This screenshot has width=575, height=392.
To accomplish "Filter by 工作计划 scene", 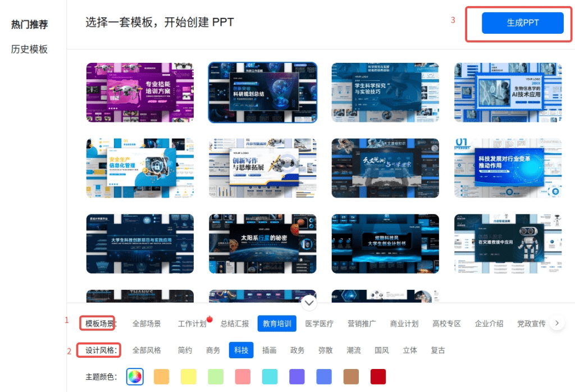I will coord(192,323).
